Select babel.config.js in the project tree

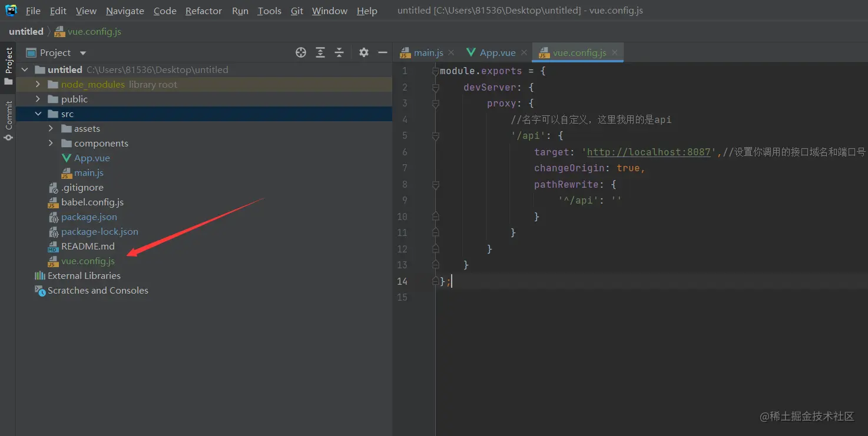coord(92,202)
